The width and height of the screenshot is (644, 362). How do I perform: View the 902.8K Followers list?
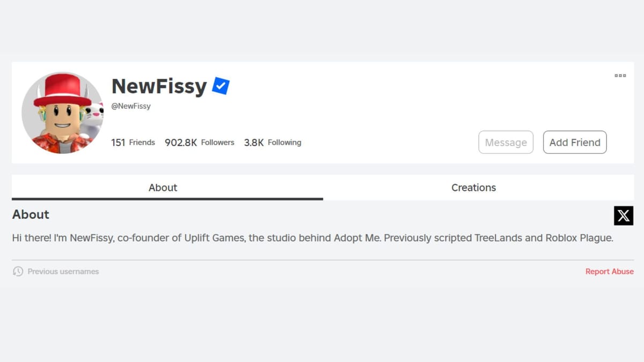tap(199, 142)
